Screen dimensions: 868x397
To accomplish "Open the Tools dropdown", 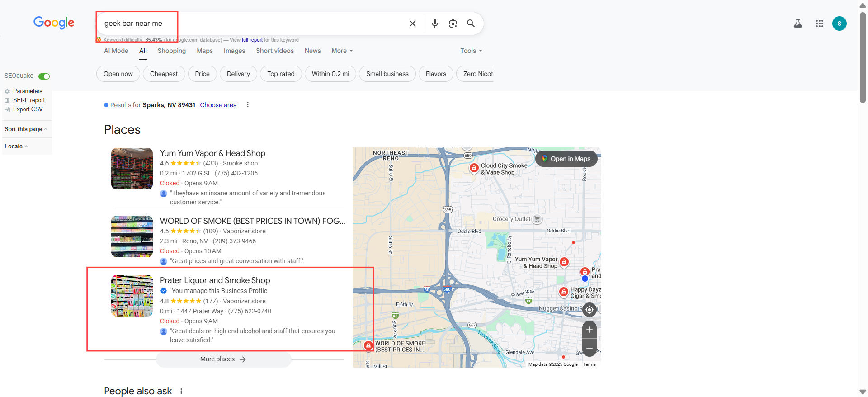I will (x=471, y=51).
